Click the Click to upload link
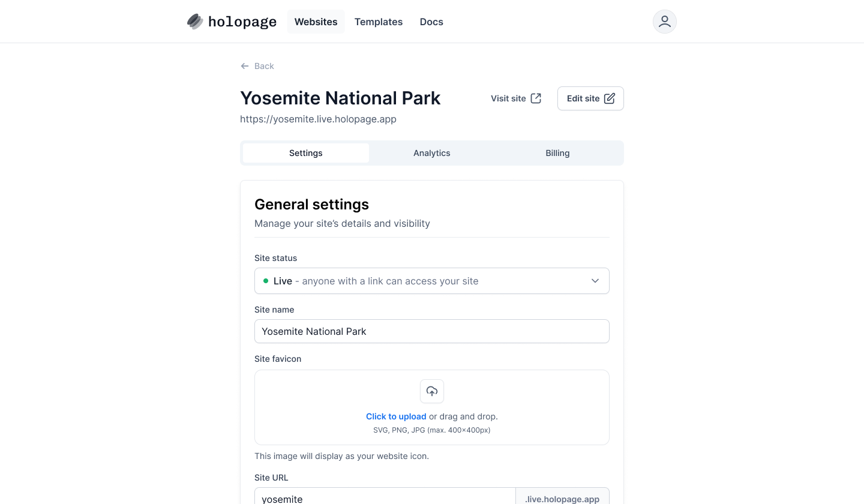The height and width of the screenshot is (504, 864). point(396,416)
